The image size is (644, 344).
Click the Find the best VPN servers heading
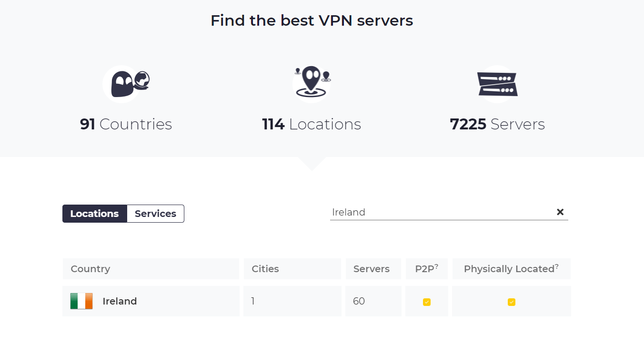coord(312,20)
